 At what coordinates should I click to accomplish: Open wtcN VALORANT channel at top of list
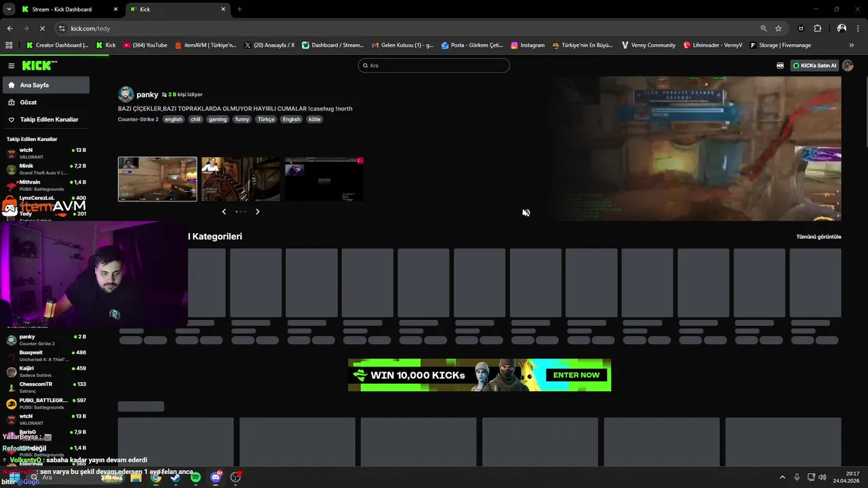tap(45, 153)
